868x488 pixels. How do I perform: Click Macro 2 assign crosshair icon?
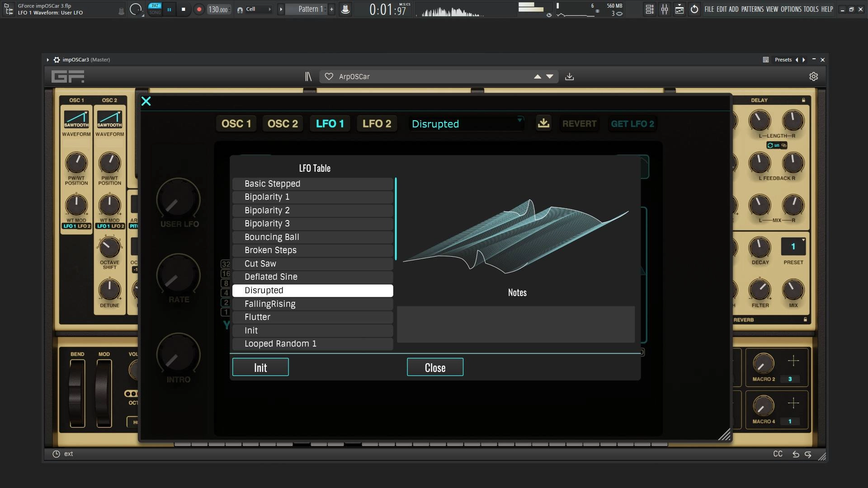coord(793,361)
